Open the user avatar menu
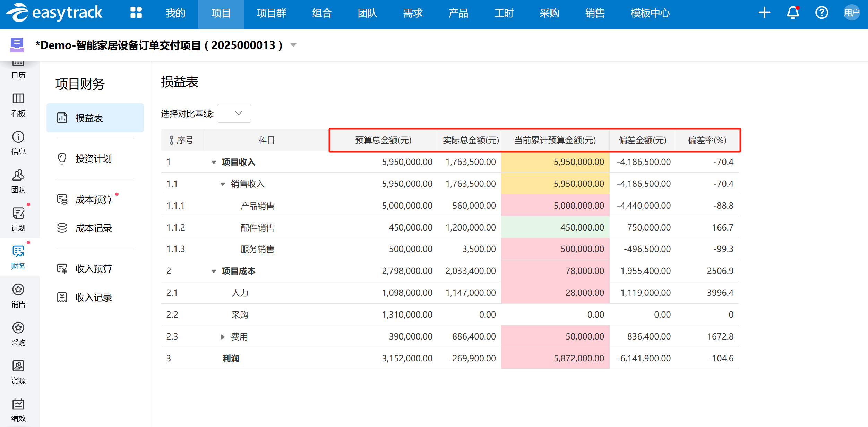This screenshot has width=868, height=427. tap(851, 13)
